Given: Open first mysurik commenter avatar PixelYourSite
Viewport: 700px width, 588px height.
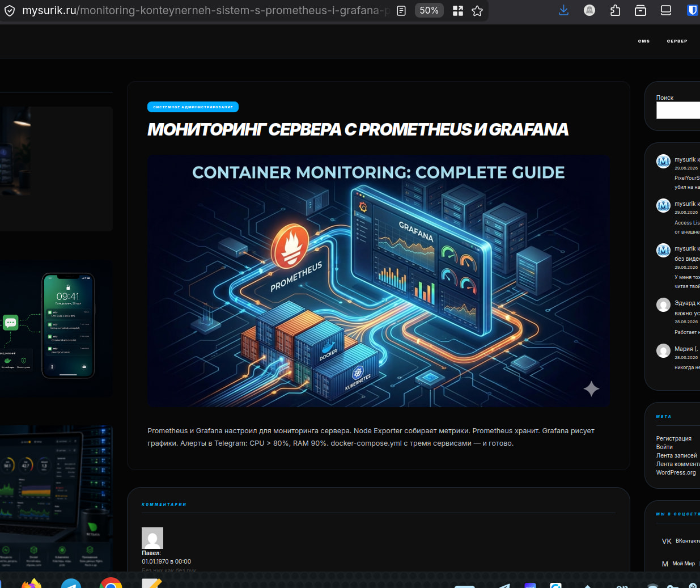Looking at the screenshot, I should click(x=663, y=162).
